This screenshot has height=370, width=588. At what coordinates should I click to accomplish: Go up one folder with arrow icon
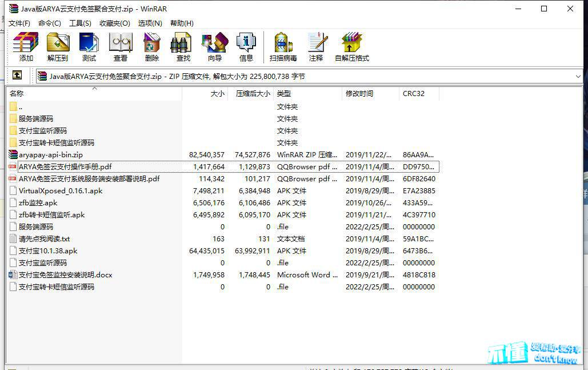click(17, 75)
